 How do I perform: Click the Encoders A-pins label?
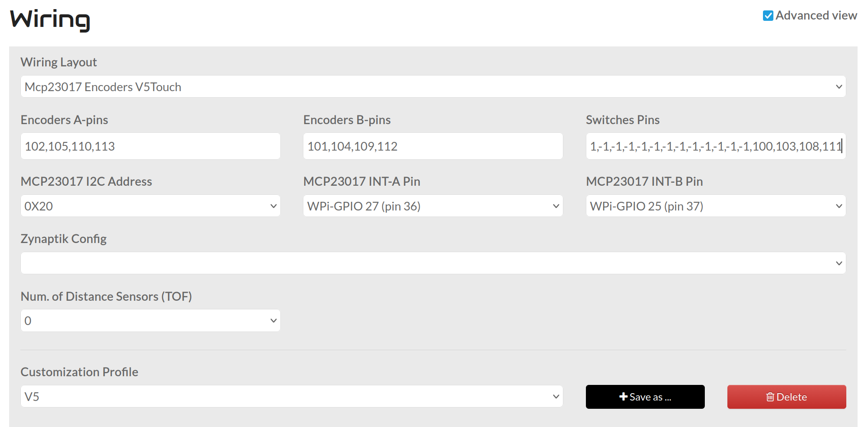point(64,120)
